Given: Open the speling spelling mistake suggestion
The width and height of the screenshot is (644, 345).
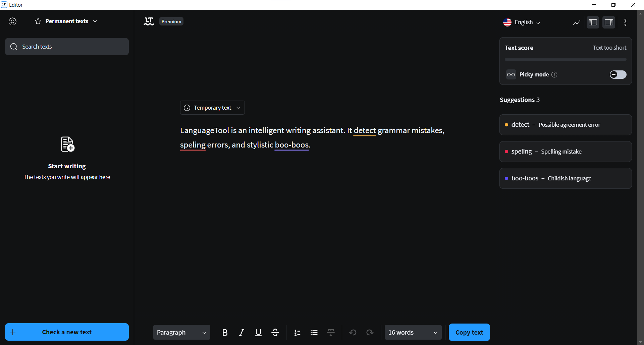Looking at the screenshot, I should coord(566,152).
